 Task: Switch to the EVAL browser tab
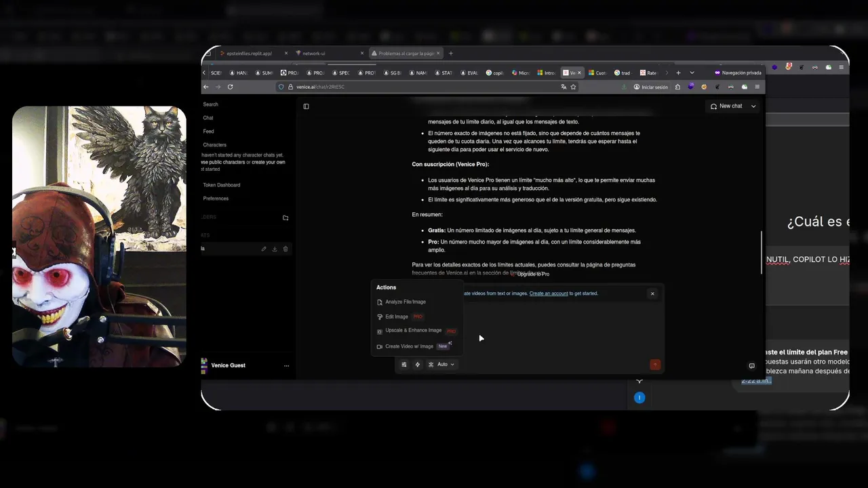469,73
